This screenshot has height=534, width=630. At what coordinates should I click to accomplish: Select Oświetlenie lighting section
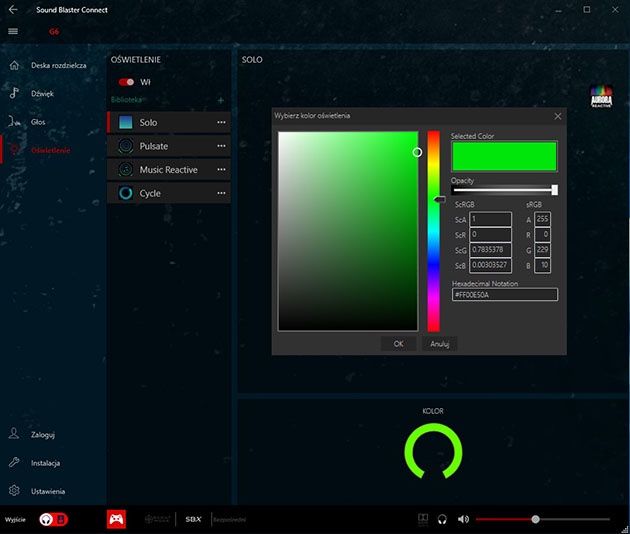point(51,150)
